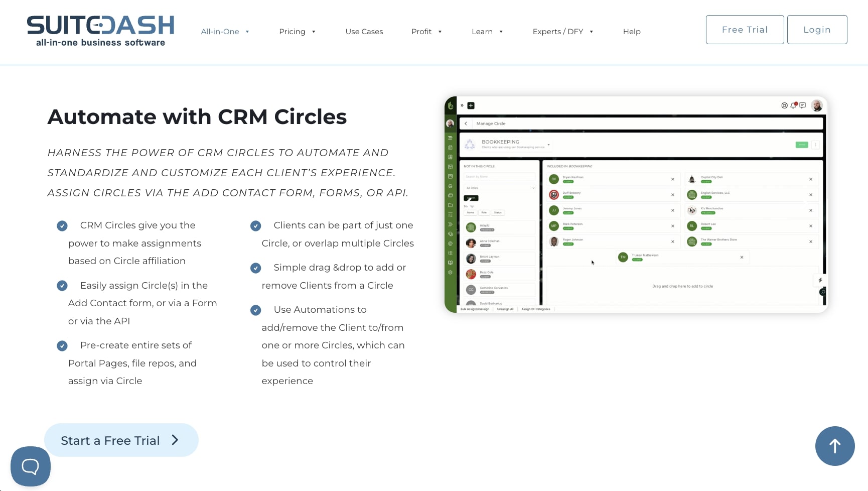Click the lightning bolt icon in CRM screenshot

coord(820,280)
